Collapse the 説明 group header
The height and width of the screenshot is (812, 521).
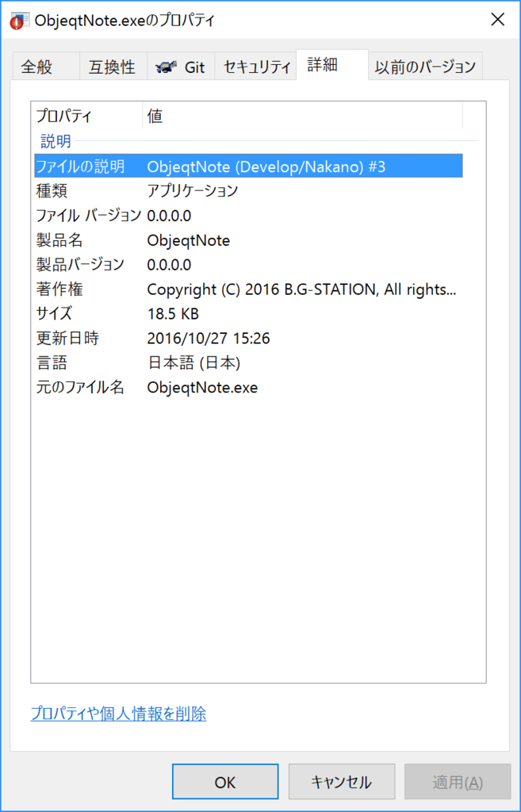click(56, 141)
